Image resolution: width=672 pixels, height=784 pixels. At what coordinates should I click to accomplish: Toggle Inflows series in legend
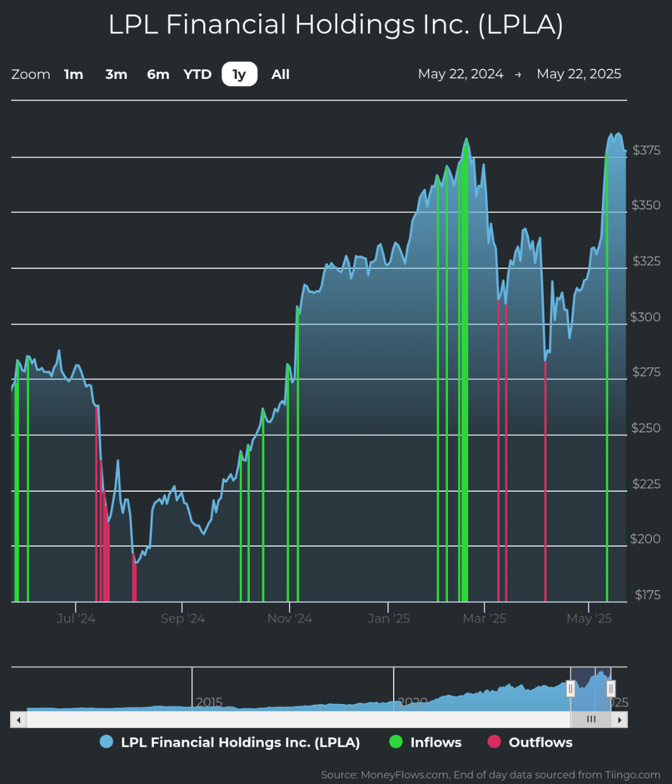pos(425,742)
